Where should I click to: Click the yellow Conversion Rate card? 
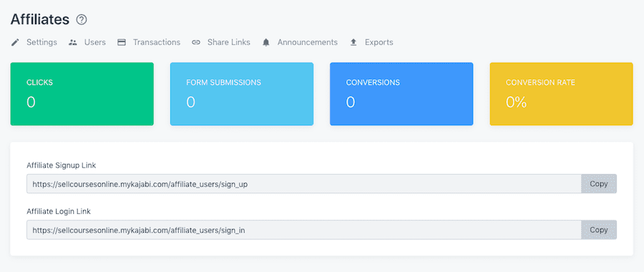(x=562, y=94)
